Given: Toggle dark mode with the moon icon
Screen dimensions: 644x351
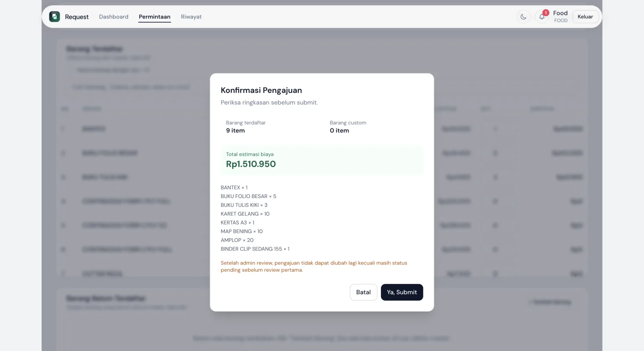Looking at the screenshot, I should click(x=523, y=17).
